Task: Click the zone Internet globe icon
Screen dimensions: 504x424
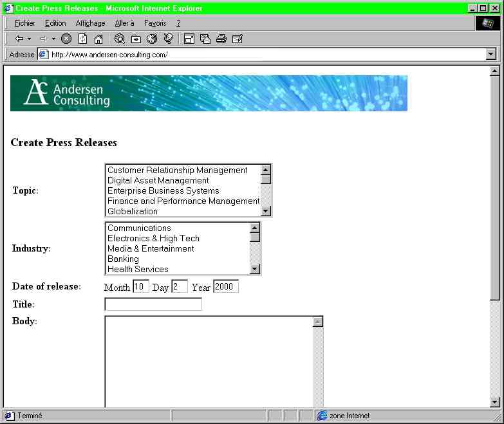Action: (x=322, y=416)
